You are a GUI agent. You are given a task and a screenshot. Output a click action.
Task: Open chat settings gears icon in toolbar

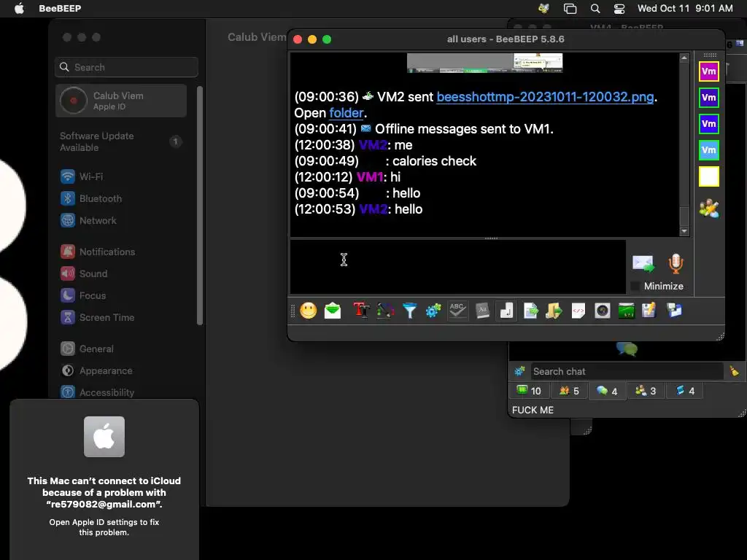pyautogui.click(x=433, y=311)
